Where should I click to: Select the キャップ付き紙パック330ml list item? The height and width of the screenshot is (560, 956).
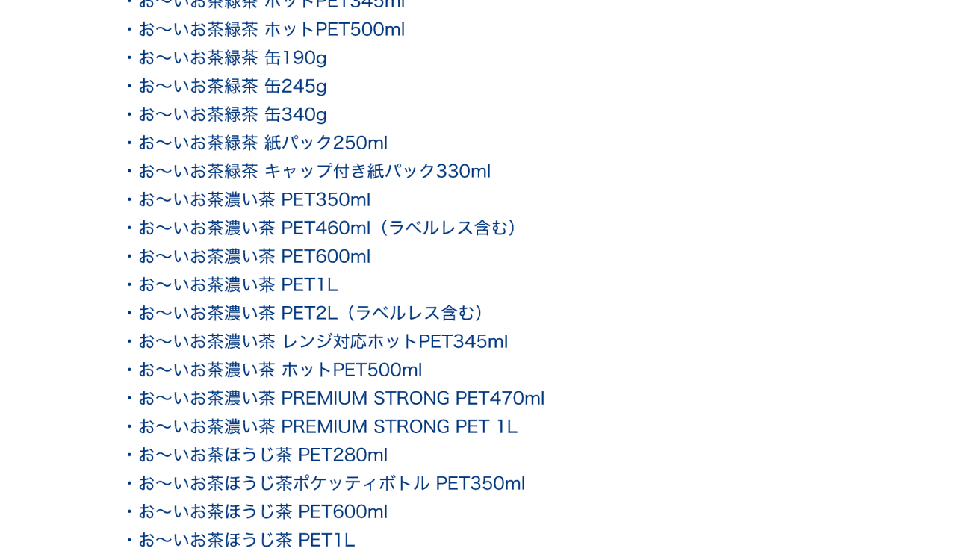pyautogui.click(x=314, y=172)
